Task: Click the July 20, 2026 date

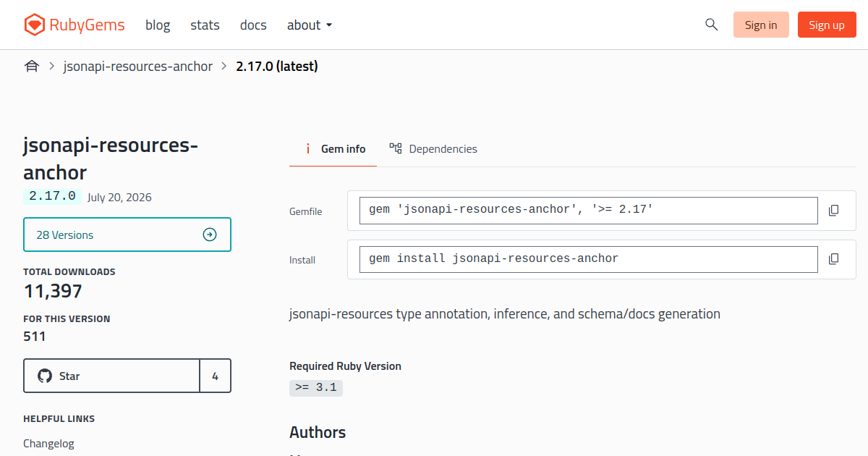Action: tap(119, 198)
